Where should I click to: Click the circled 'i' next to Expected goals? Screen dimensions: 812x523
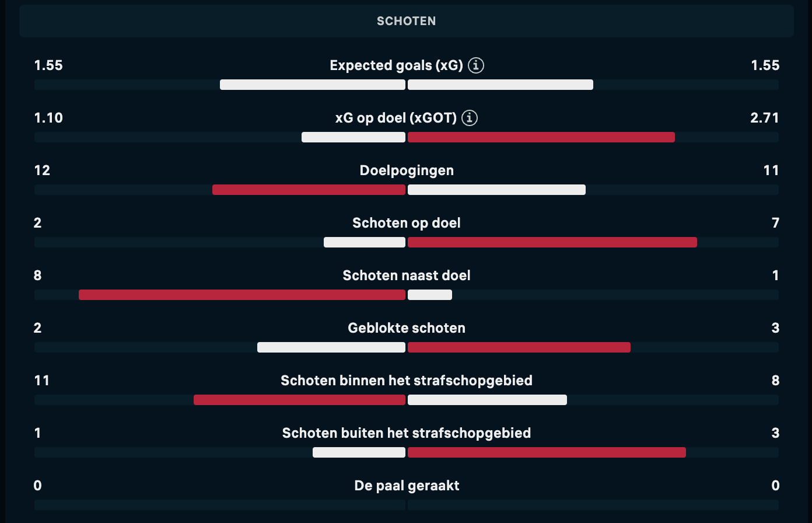point(476,65)
